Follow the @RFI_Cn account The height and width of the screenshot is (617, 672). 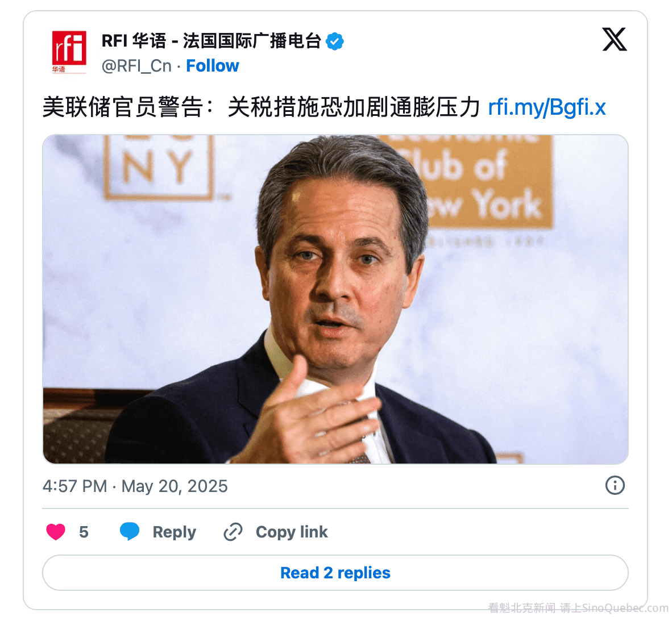point(213,66)
